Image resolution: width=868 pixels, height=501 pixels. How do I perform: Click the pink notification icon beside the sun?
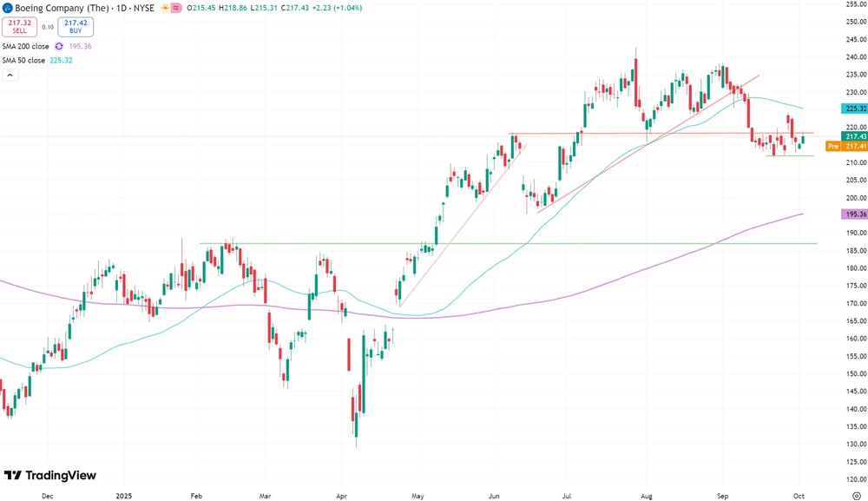[x=175, y=8]
